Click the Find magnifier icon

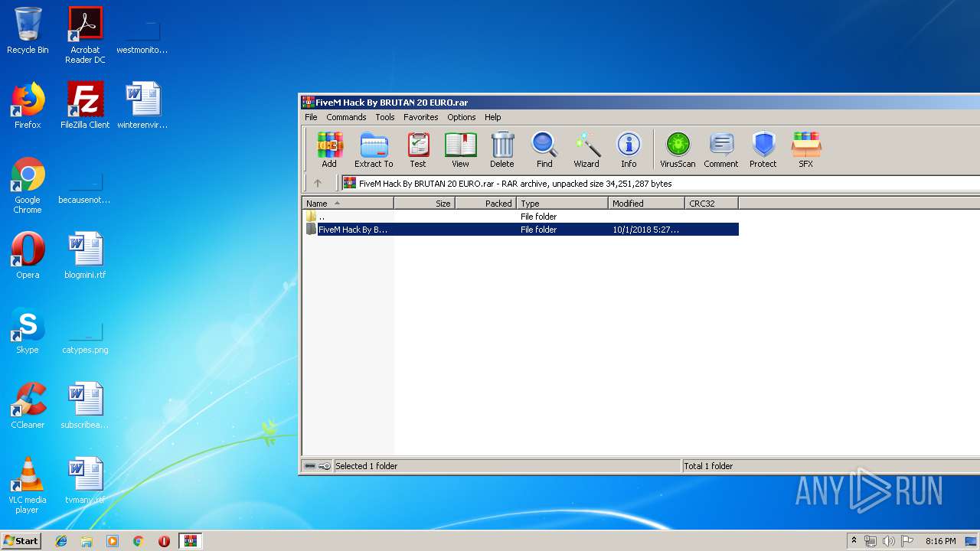(544, 149)
